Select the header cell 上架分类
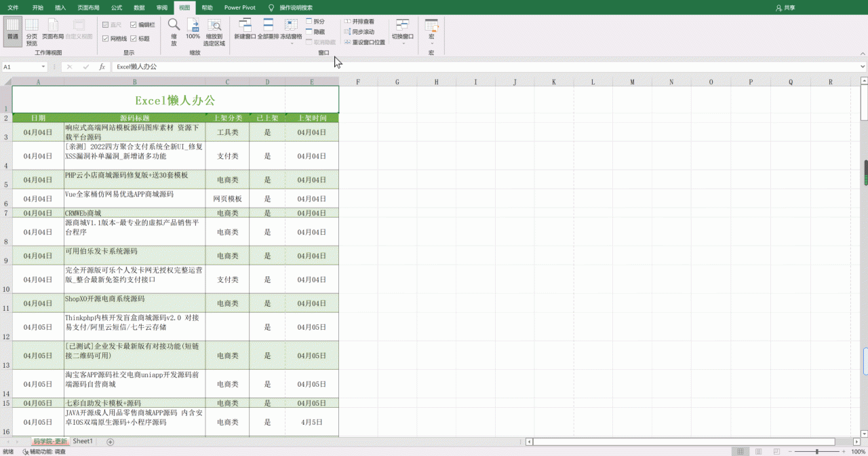The image size is (868, 456). click(x=227, y=118)
